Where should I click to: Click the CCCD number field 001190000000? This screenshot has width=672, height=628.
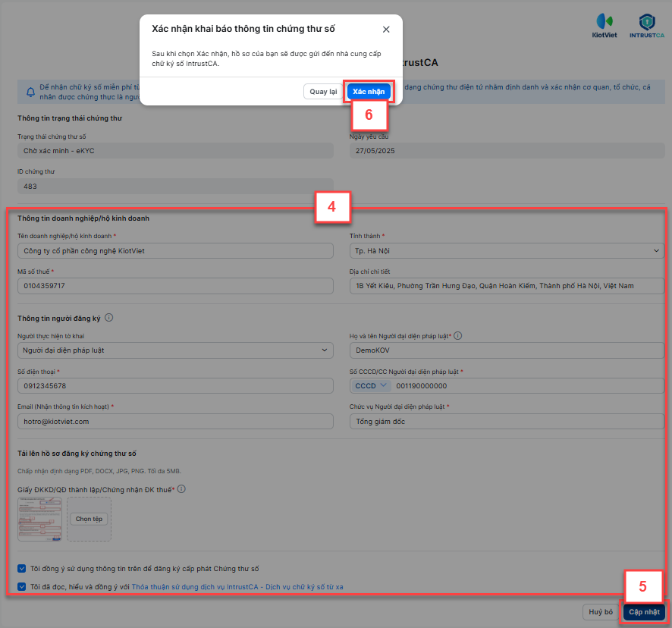coord(527,386)
